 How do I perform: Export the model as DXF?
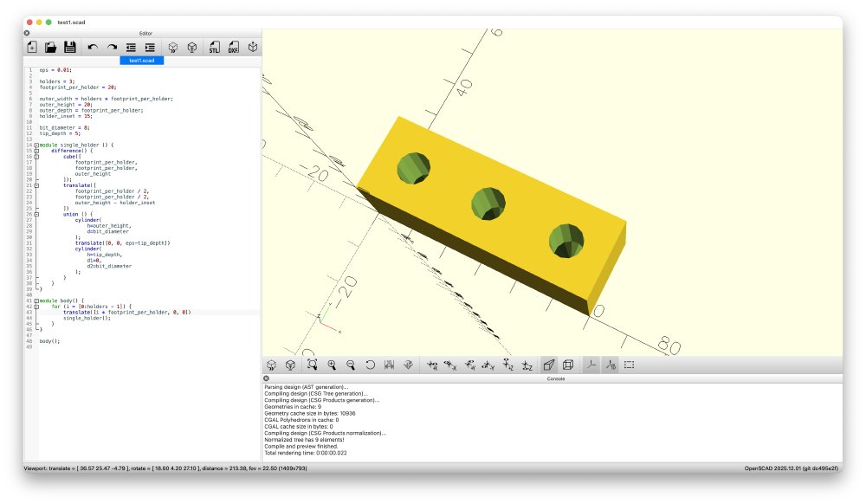pos(234,47)
